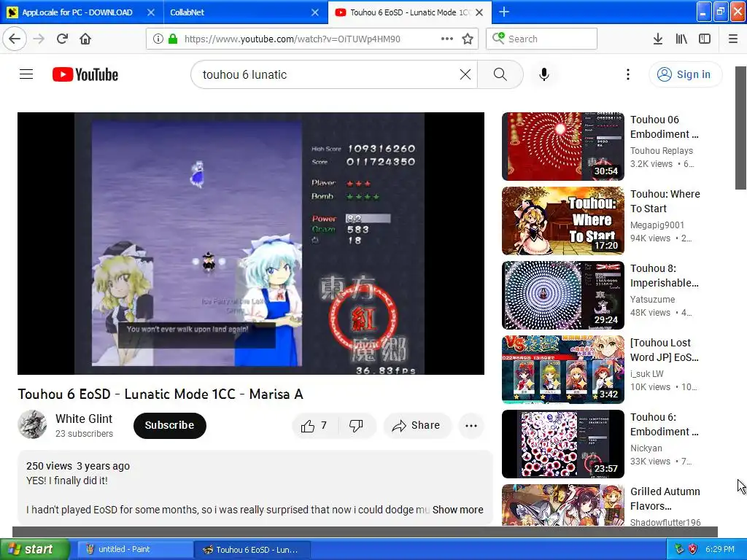747x560 pixels.
Task: Click the page vertical scrollbar thumb
Action: 741,128
